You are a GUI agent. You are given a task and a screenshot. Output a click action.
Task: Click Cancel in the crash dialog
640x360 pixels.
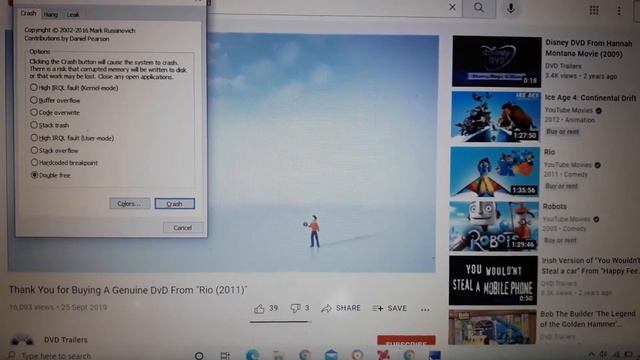[182, 228]
